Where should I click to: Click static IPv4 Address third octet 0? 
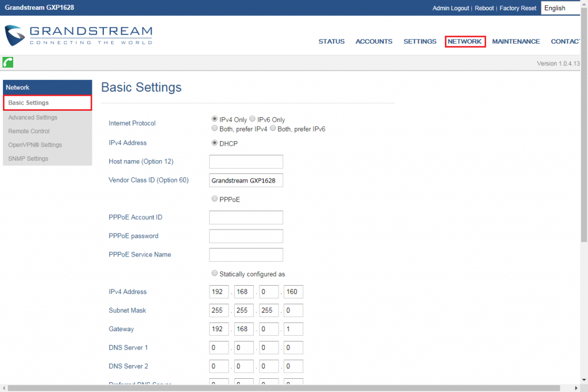[x=269, y=292]
